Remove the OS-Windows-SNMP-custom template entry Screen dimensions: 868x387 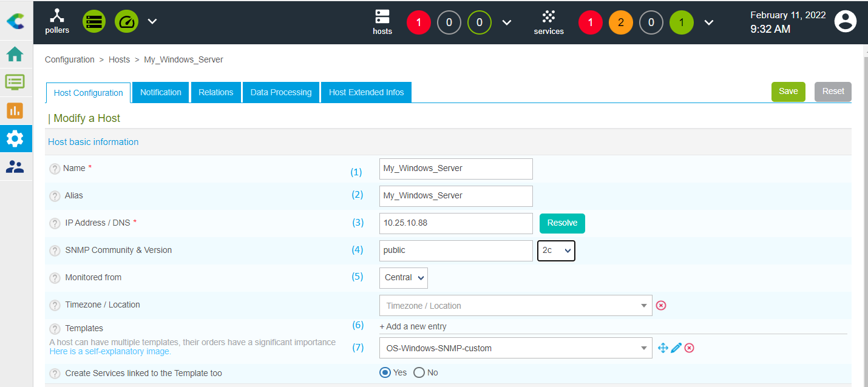click(x=690, y=348)
